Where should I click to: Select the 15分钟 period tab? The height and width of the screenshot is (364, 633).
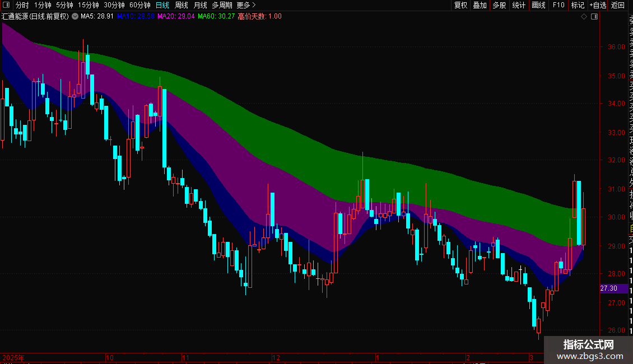(89, 5)
